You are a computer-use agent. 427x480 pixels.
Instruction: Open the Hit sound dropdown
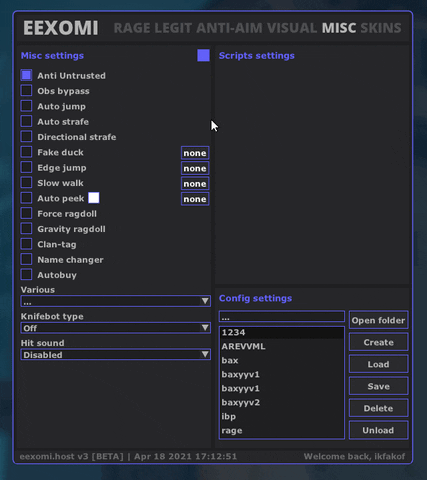click(x=115, y=355)
